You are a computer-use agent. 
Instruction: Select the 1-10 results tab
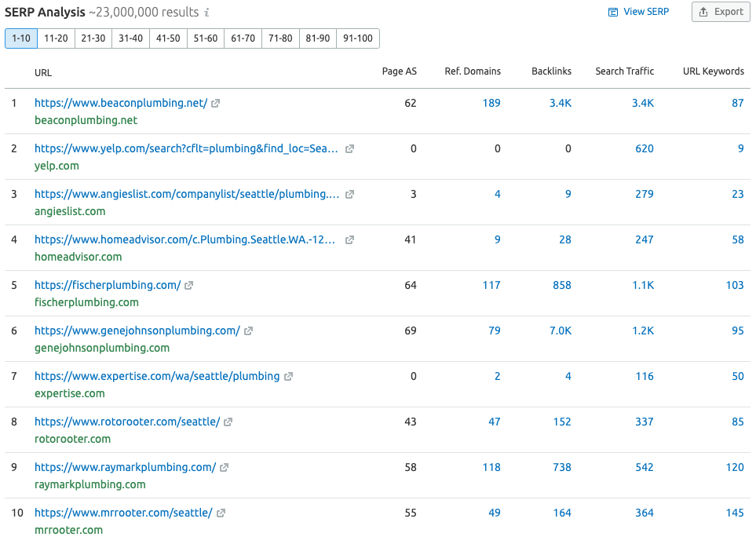coord(21,38)
